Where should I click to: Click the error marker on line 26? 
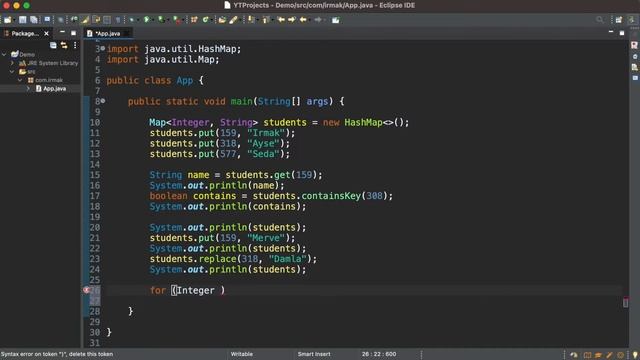(x=86, y=290)
